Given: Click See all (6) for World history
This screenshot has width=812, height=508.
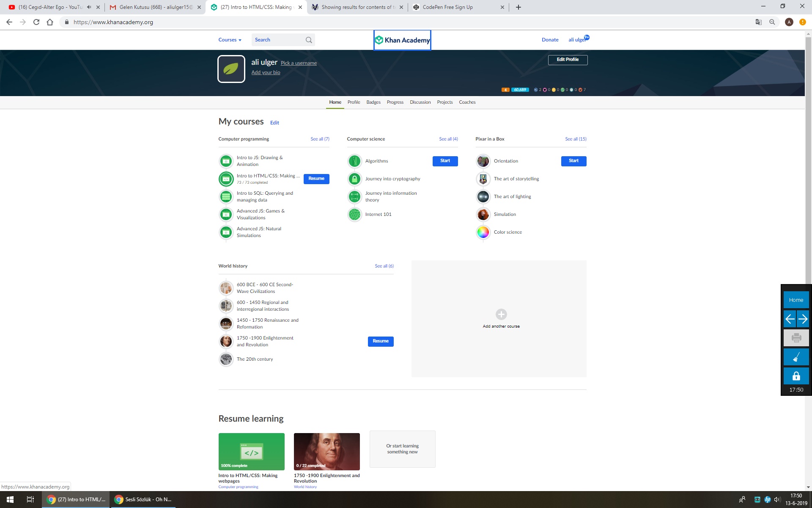Looking at the screenshot, I should coord(384,266).
